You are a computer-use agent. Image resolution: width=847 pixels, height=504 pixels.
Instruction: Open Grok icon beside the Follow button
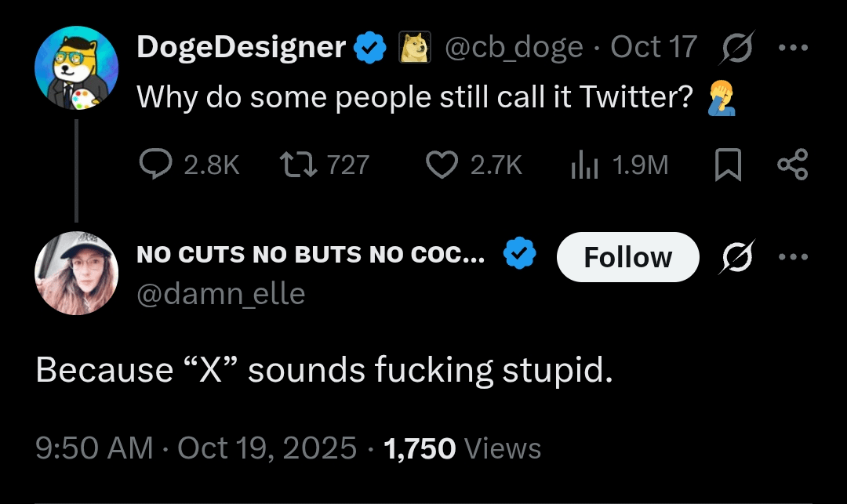tap(734, 257)
